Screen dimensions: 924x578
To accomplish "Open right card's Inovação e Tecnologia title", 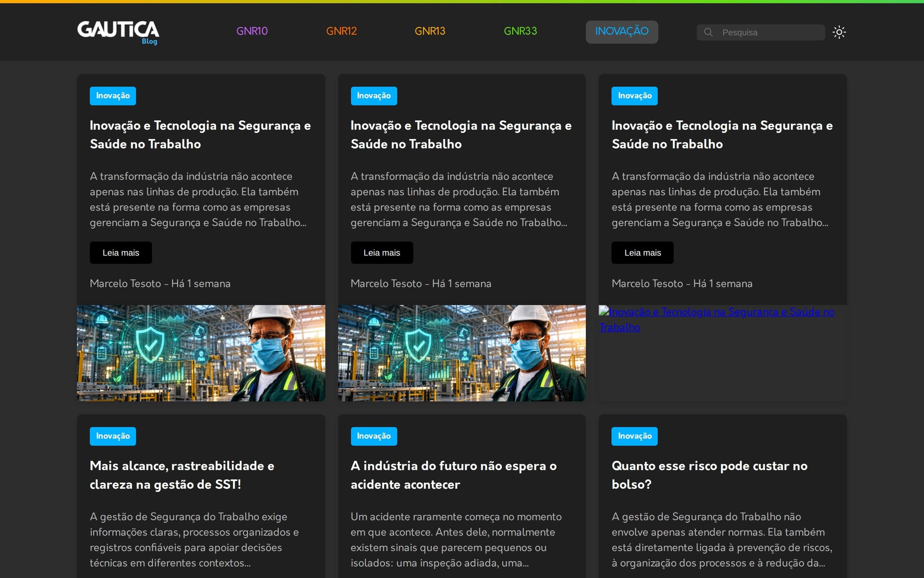I will [722, 134].
